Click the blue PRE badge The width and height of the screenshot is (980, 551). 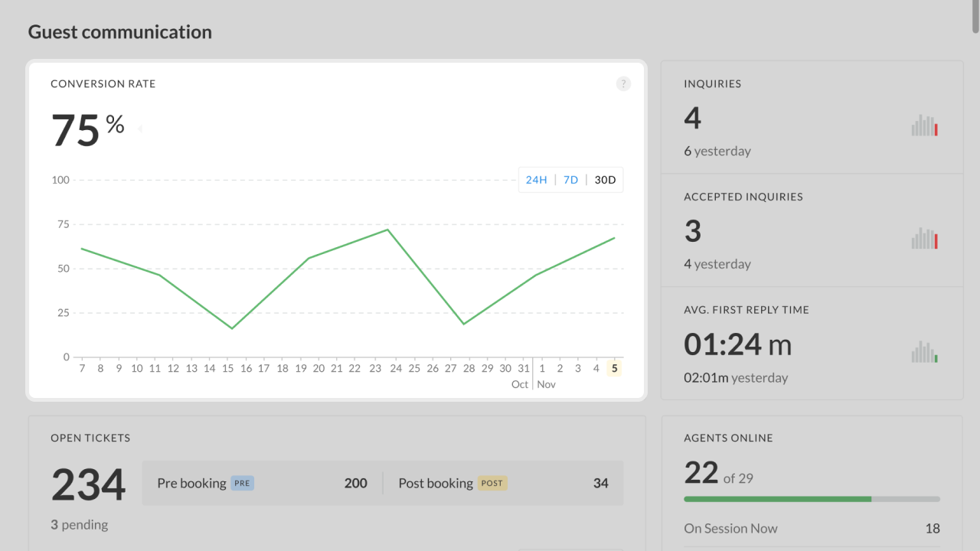pyautogui.click(x=243, y=483)
